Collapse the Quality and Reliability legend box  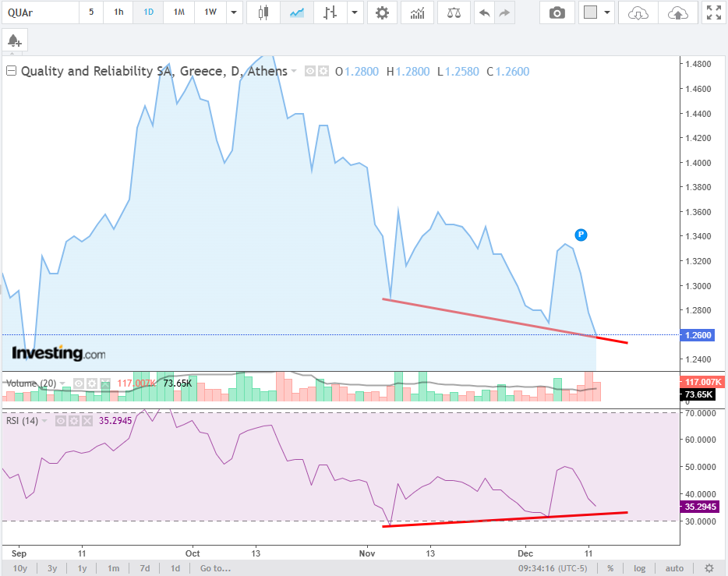tap(12, 71)
